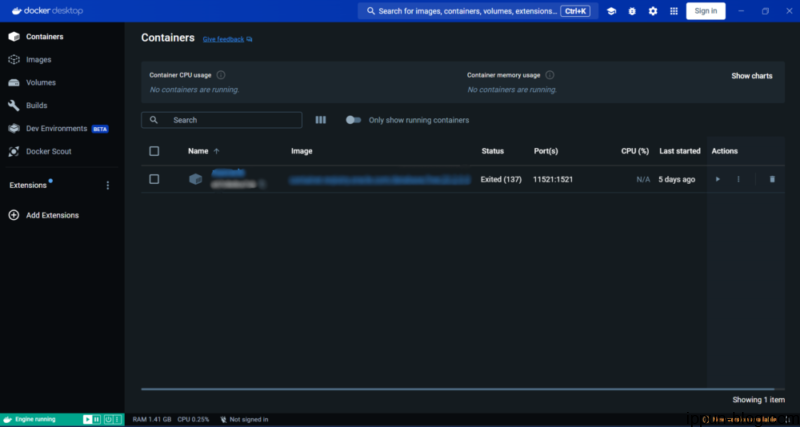Image resolution: width=800 pixels, height=427 pixels.
Task: Click the container cube icon in the row
Action: point(195,179)
